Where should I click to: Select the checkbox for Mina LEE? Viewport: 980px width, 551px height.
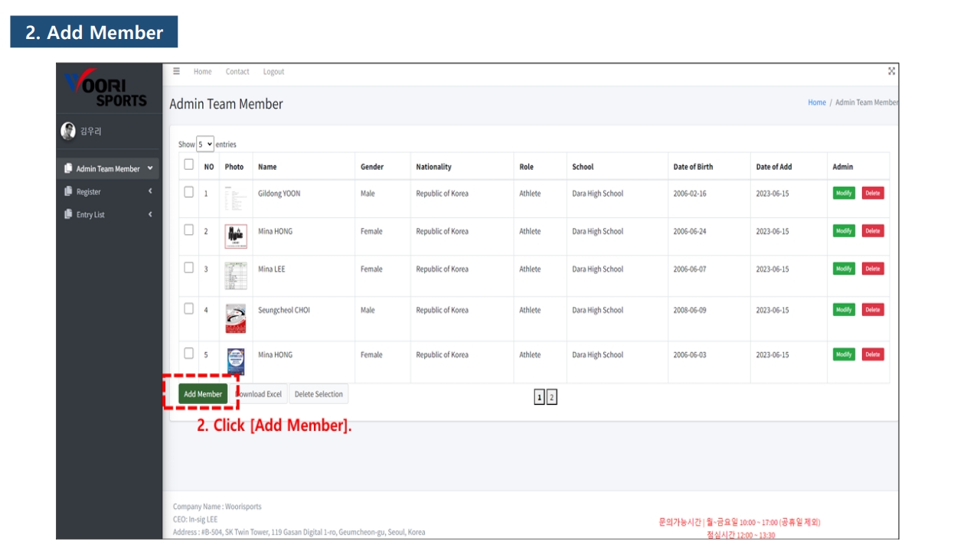coord(188,268)
